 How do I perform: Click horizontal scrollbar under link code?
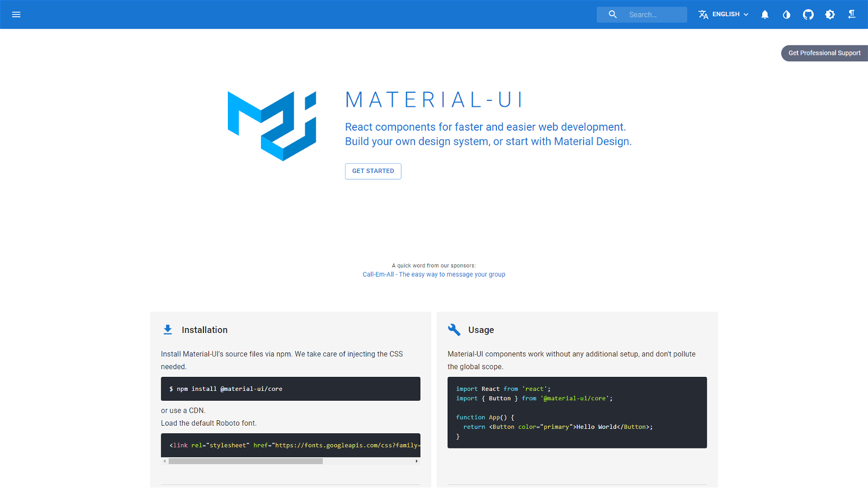pyautogui.click(x=246, y=461)
